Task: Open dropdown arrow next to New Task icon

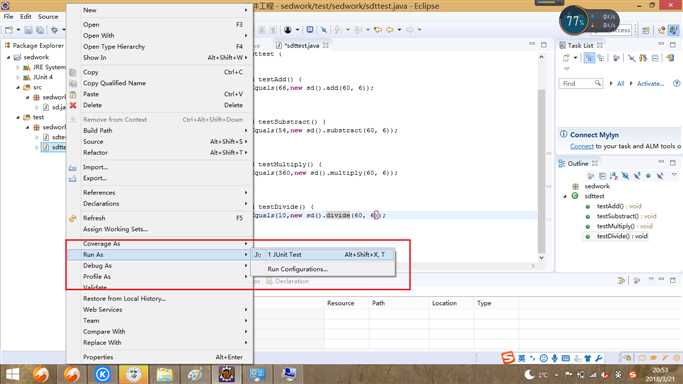Action: [575, 58]
